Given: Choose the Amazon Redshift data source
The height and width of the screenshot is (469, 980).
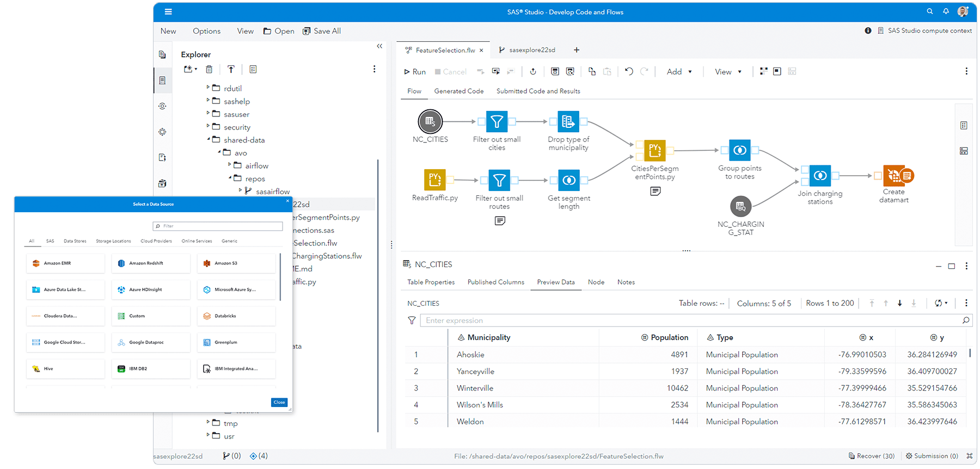Looking at the screenshot, I should 151,263.
